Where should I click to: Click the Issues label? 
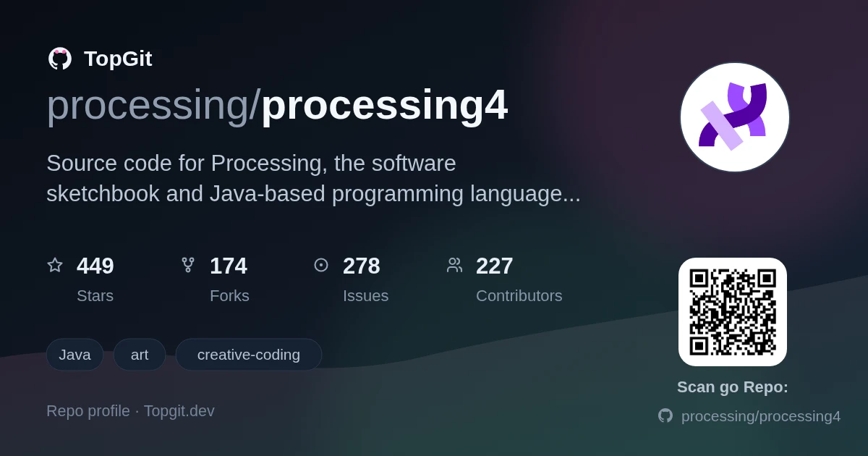tap(365, 295)
